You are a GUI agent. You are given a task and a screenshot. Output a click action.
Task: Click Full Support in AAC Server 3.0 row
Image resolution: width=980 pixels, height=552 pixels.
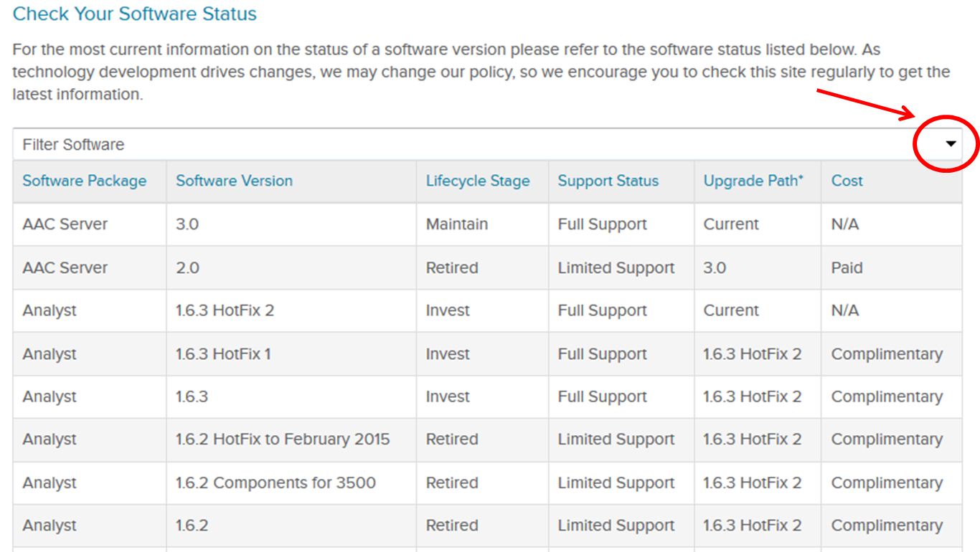[603, 224]
